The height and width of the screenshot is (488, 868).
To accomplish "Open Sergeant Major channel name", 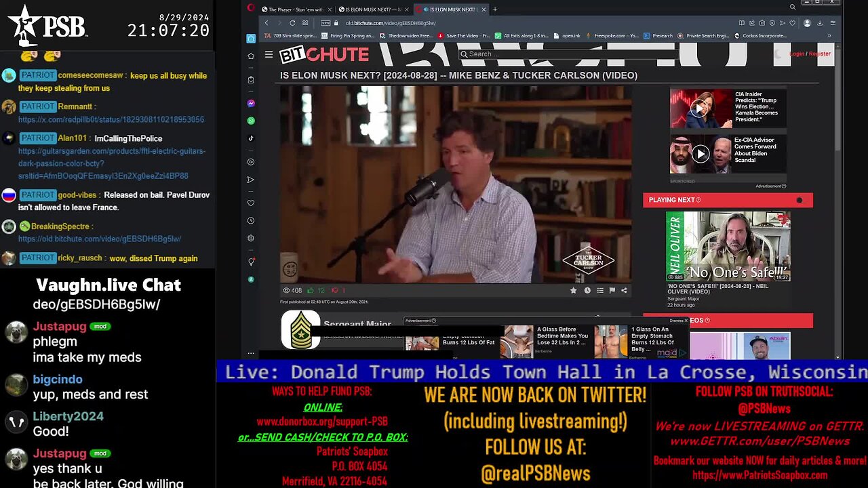I will pos(357,324).
